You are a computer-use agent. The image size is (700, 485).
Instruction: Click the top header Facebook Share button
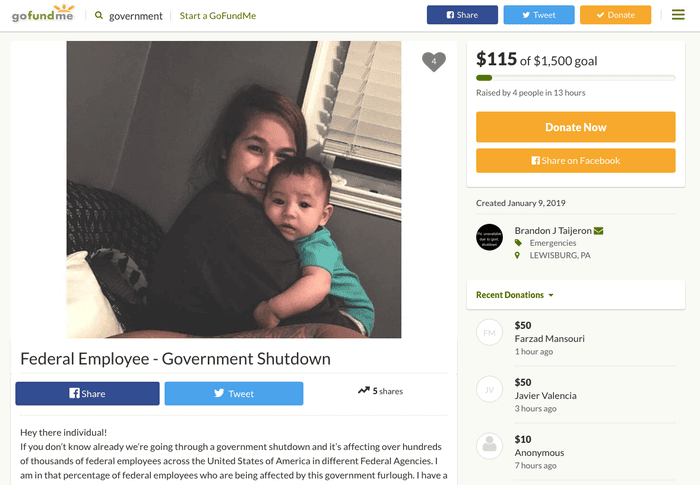[x=462, y=15]
